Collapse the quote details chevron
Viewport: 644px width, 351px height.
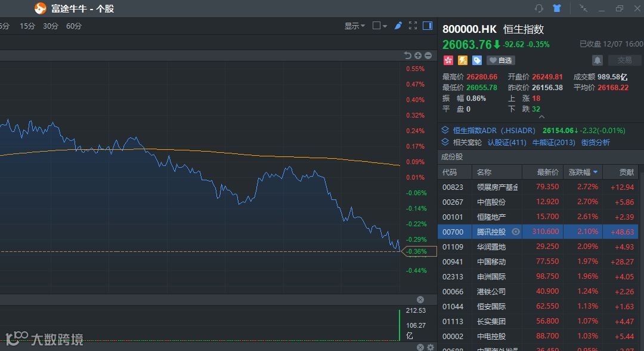[541, 117]
